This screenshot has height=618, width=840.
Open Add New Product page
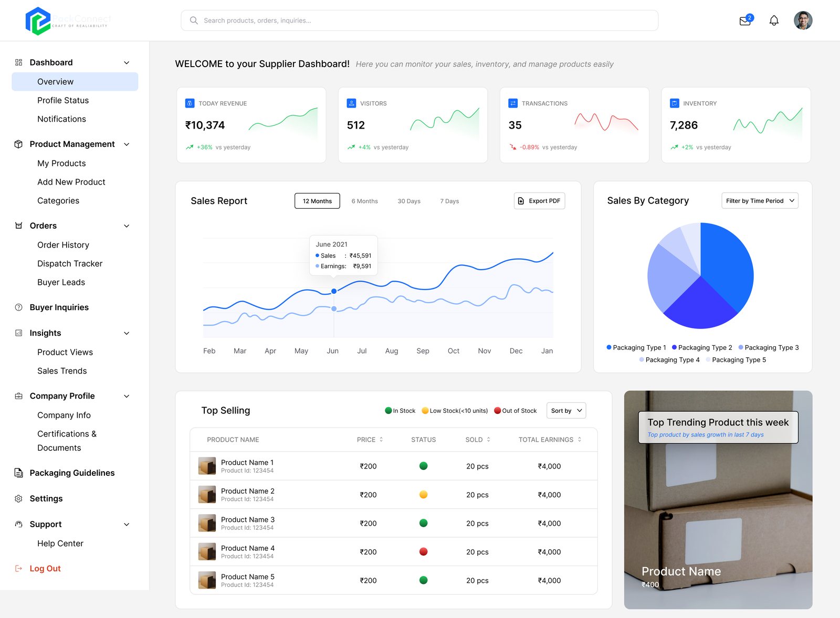(71, 182)
